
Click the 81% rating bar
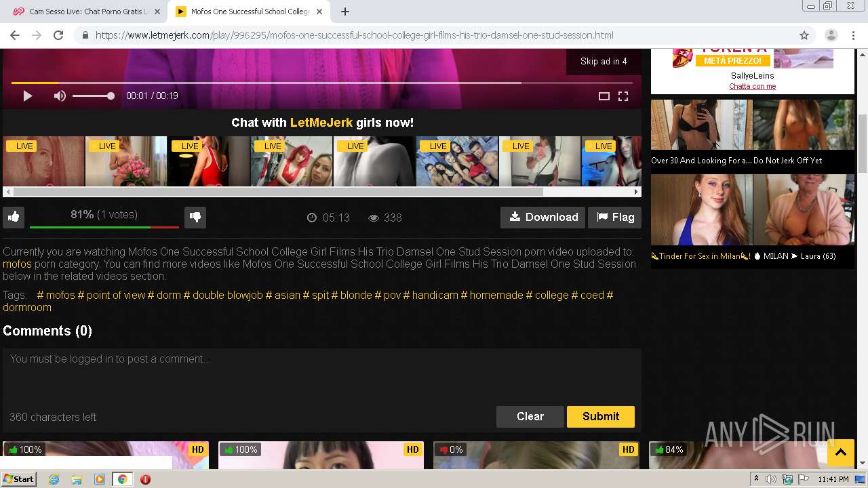104,227
